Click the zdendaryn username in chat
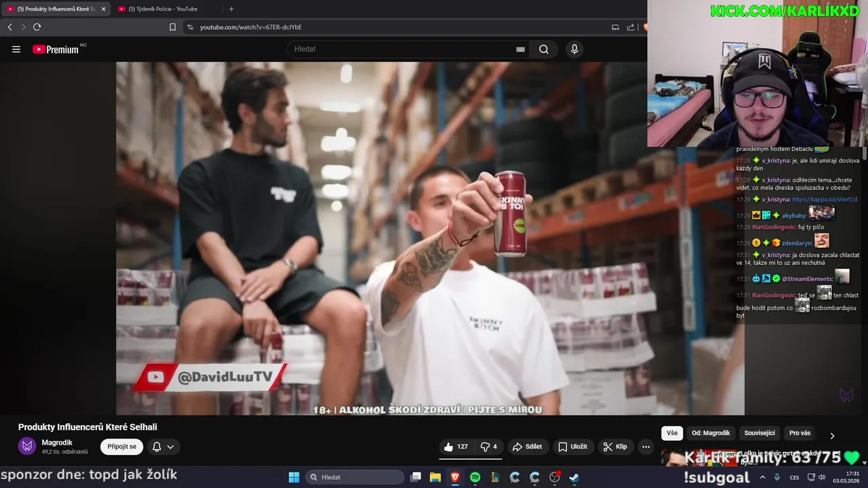Viewport: 868px width, 488px height. pyautogui.click(x=797, y=243)
